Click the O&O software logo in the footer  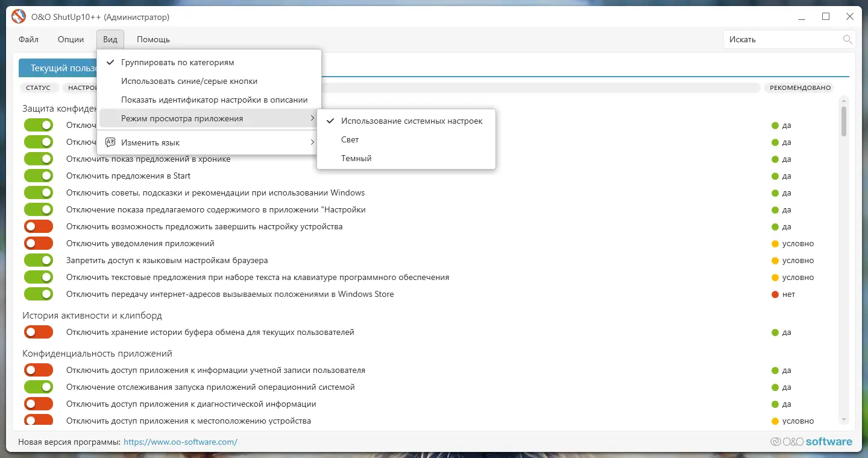coord(811,442)
